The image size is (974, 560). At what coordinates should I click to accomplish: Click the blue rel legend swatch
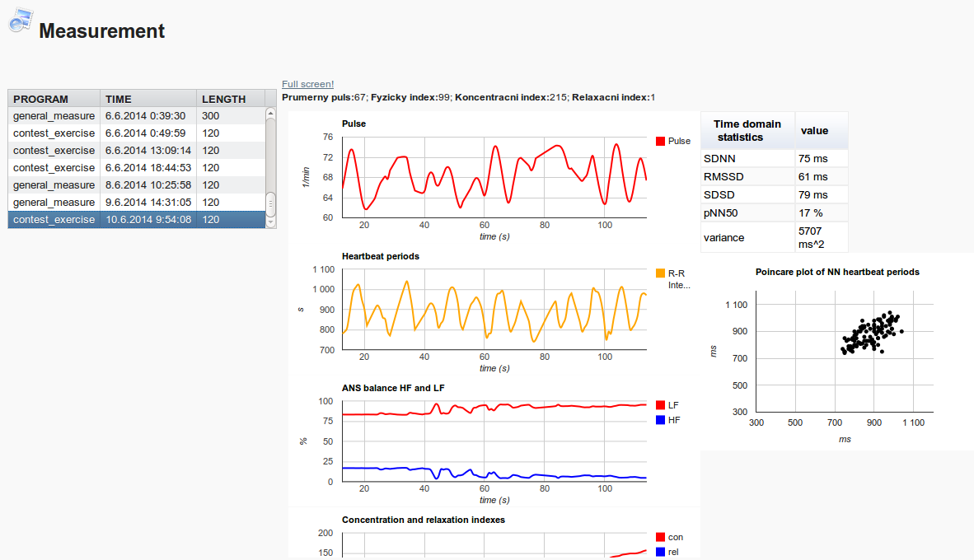coord(660,552)
